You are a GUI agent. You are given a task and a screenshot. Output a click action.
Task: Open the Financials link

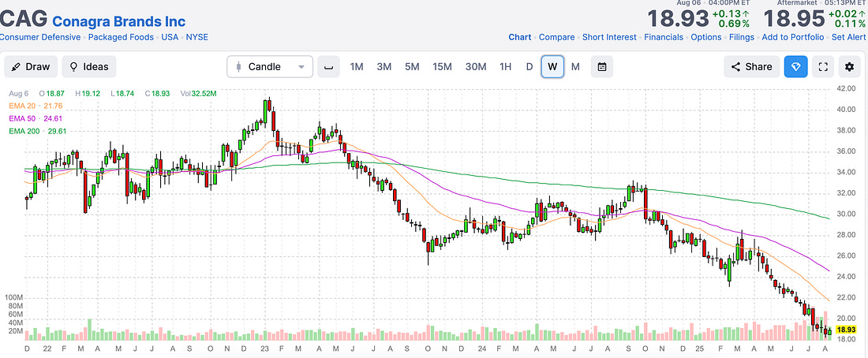coord(664,37)
